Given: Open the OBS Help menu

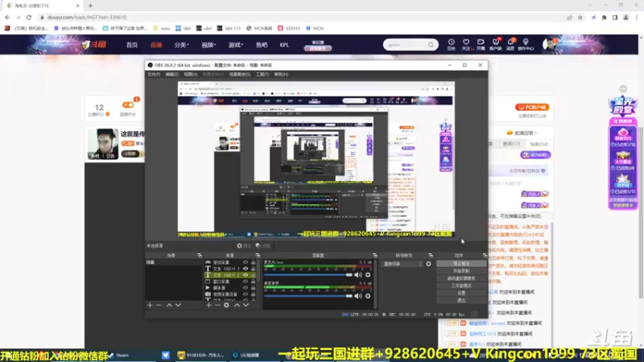Looking at the screenshot, I should 281,74.
